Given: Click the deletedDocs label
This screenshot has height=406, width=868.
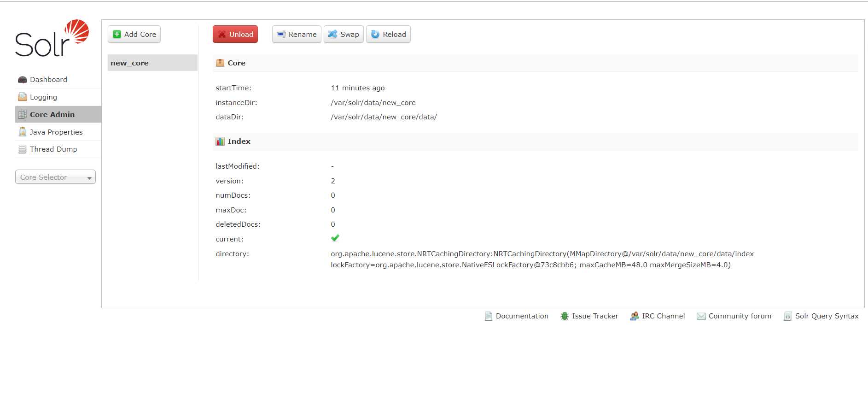Looking at the screenshot, I should point(238,224).
